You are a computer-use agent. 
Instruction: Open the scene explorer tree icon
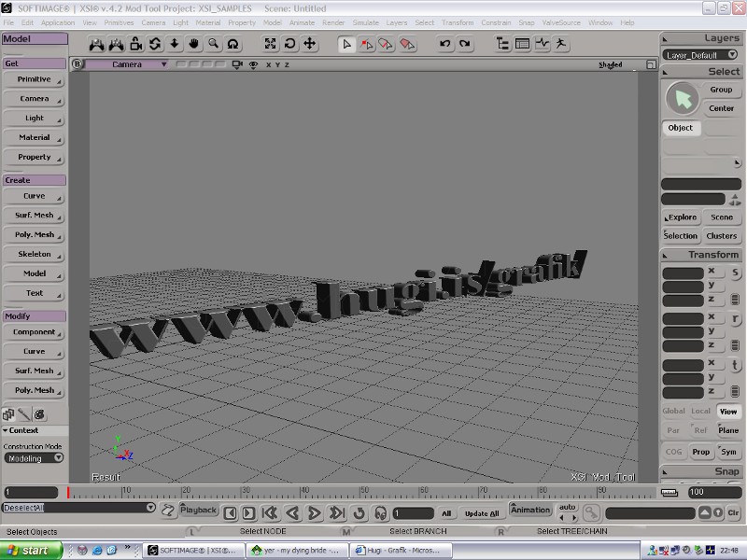point(502,44)
